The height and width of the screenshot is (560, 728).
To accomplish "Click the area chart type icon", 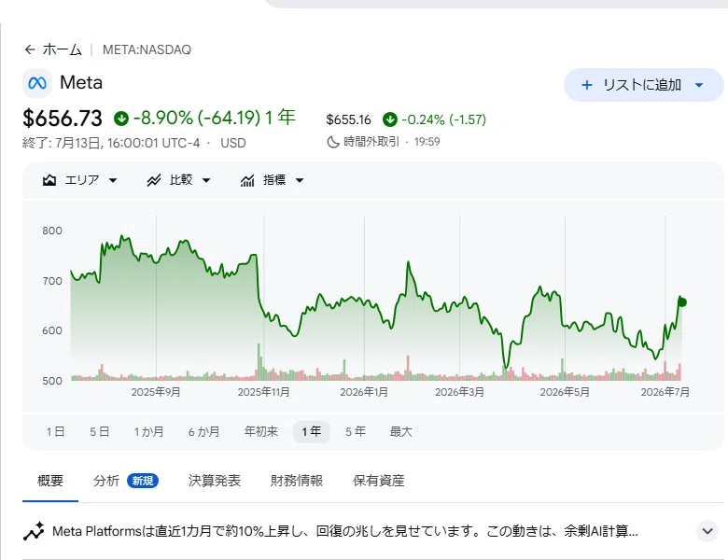I will click(x=49, y=180).
